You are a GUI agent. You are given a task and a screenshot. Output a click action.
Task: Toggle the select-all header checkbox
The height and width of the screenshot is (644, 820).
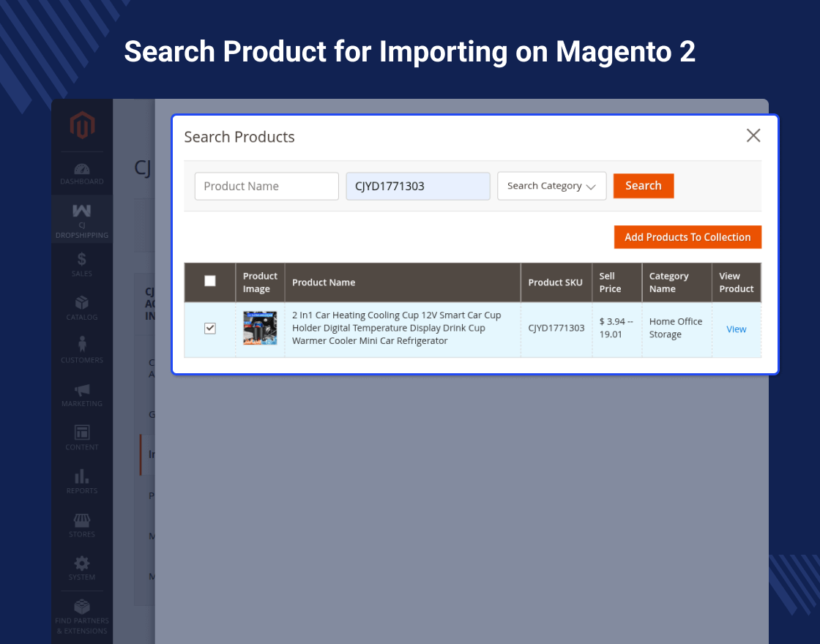[209, 281]
